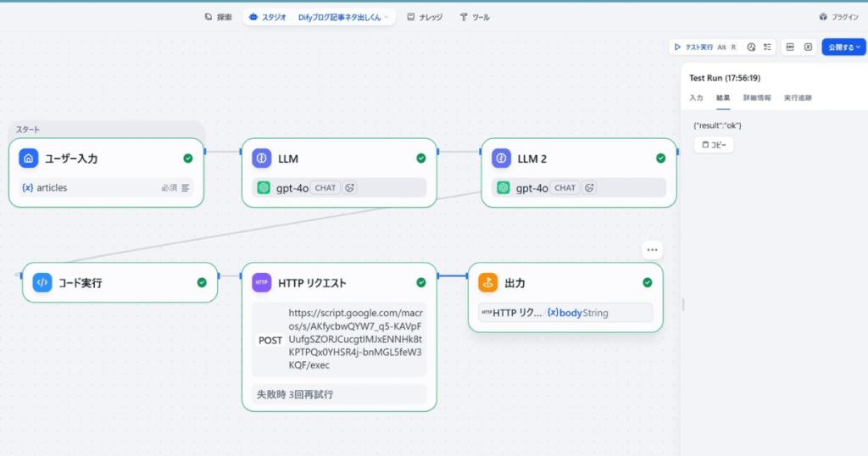This screenshot has width=868, height=456.
Task: Click the bodyString variable in 出力 node
Action: [578, 314]
